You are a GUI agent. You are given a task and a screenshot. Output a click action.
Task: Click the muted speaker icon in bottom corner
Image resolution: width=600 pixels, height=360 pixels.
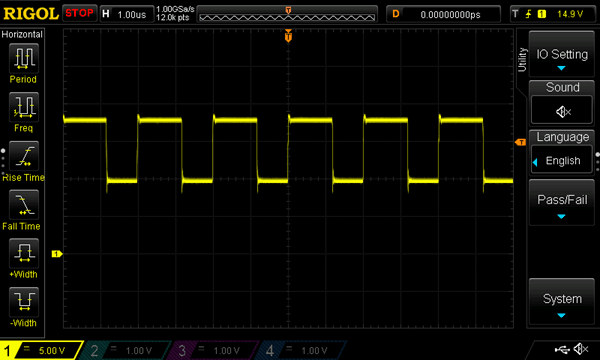tap(582, 349)
